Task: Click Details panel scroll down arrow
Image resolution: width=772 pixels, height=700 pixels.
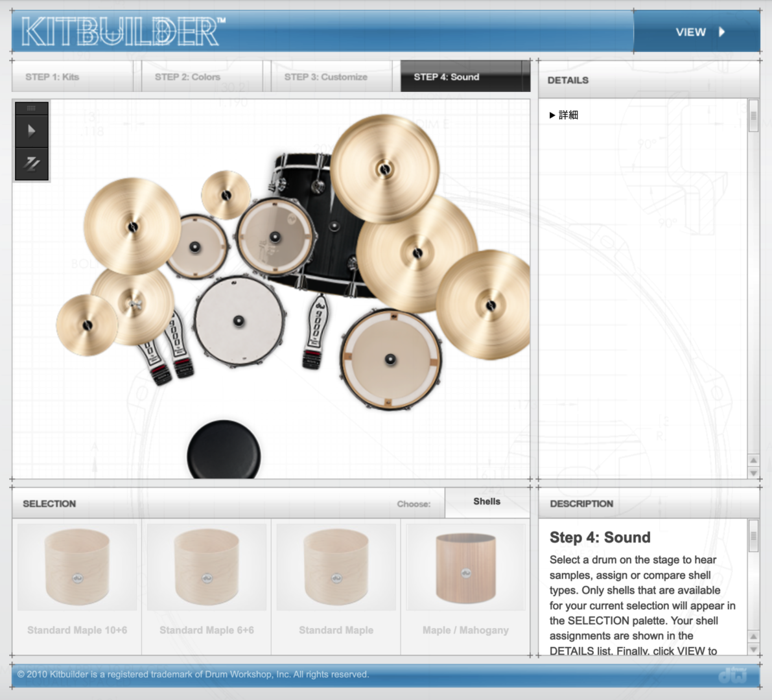Action: tap(753, 472)
